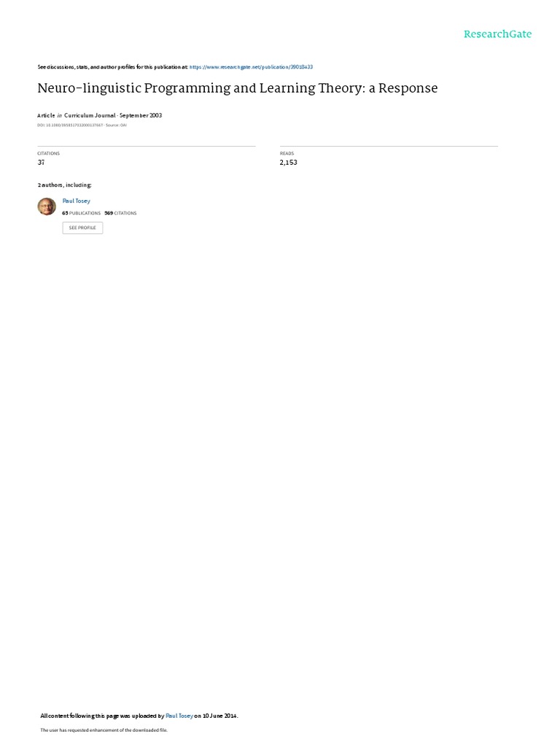Click the DOI number line

[70, 125]
